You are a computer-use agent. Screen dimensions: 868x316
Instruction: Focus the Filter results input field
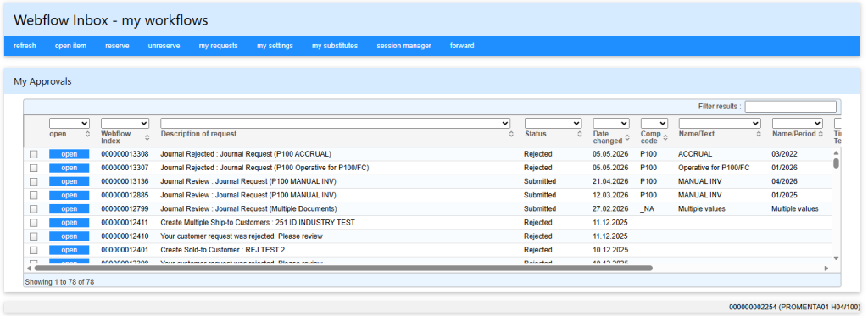790,106
